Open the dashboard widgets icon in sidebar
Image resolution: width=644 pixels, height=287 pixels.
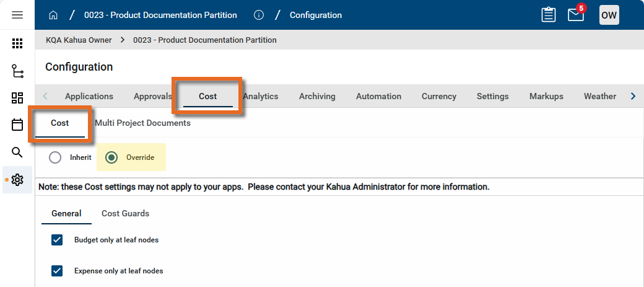(x=17, y=98)
